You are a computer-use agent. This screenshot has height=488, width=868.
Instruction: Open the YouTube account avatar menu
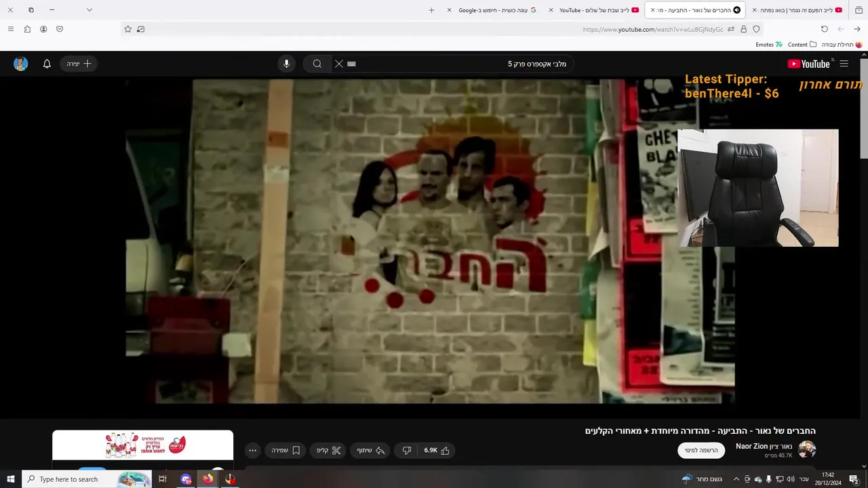[x=21, y=64]
